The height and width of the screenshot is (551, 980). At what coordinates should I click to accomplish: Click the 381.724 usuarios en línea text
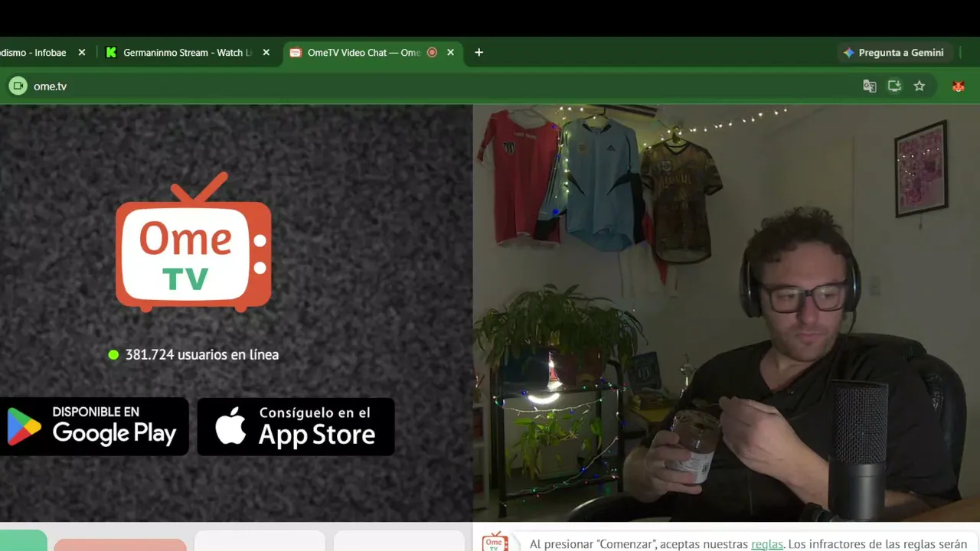click(202, 355)
